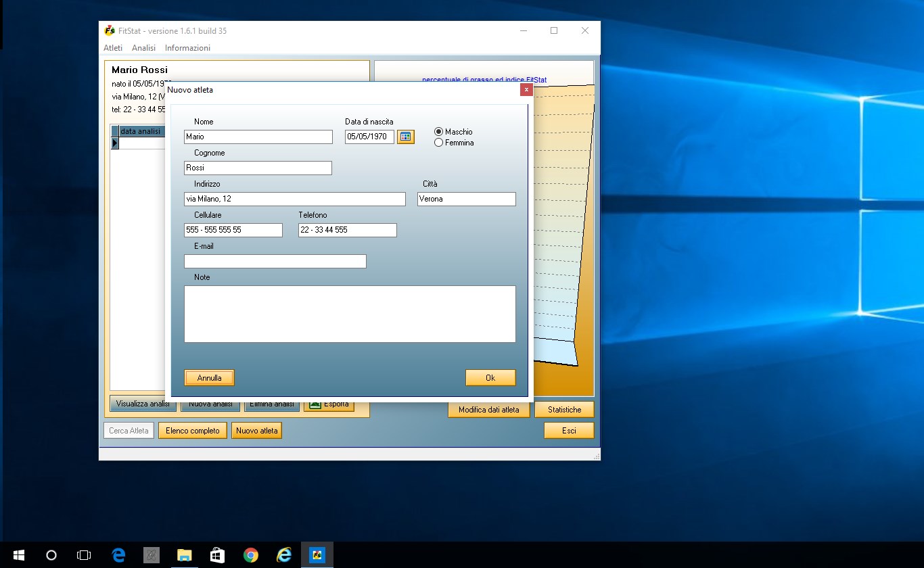Click into the E-mail field
This screenshot has height=568, width=924.
[x=275, y=262]
